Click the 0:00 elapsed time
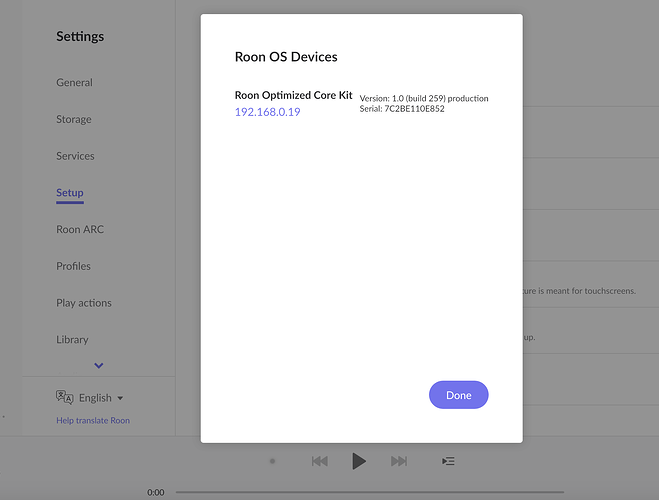The width and height of the screenshot is (659, 500). [156, 492]
